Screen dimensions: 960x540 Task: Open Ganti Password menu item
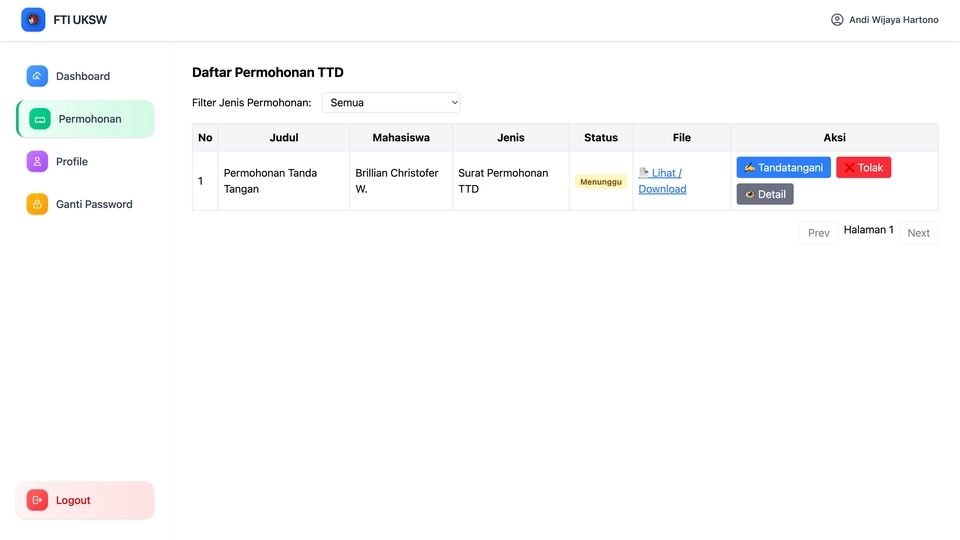click(x=94, y=204)
